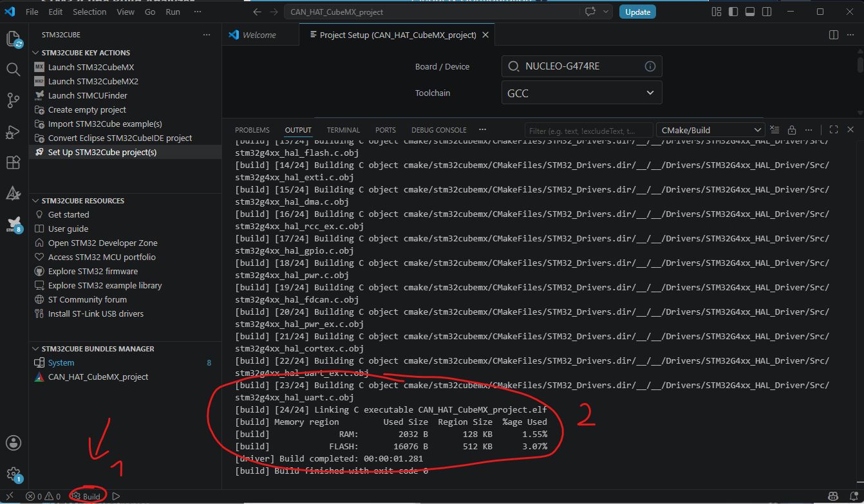Close the bottom output panel
Image resolution: width=864 pixels, height=504 pixels.
pos(850,129)
